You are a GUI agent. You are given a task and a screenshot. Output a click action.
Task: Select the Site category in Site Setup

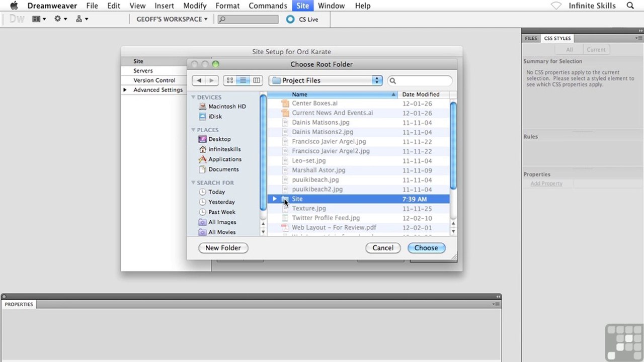click(x=138, y=61)
